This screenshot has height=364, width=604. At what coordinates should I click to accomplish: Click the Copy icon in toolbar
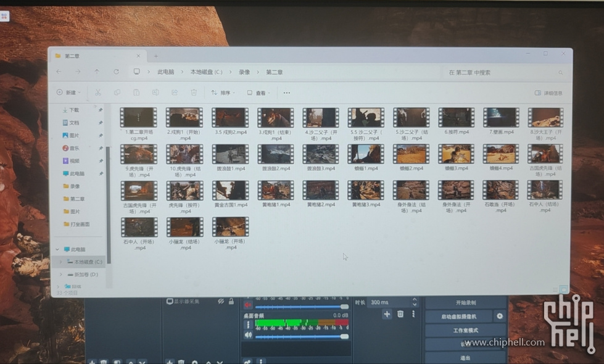[x=117, y=93]
